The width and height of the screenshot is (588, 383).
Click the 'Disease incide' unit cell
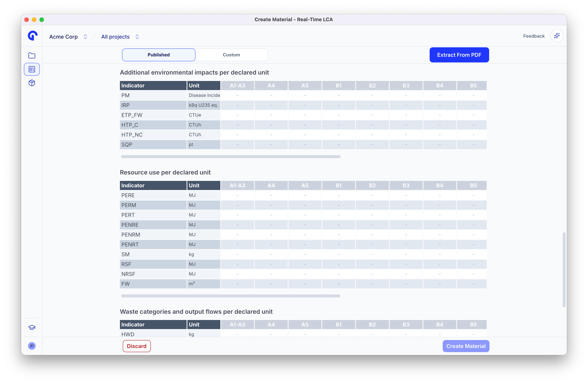click(204, 96)
